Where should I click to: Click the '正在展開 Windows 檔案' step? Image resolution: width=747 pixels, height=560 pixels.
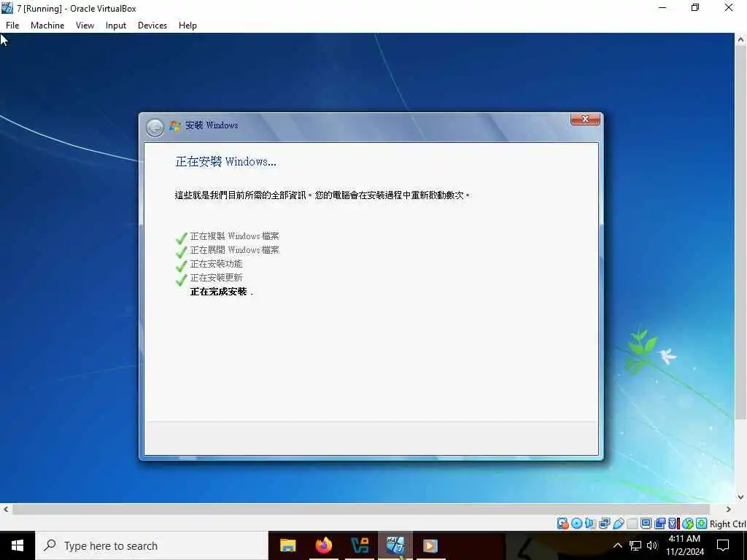pyautogui.click(x=234, y=250)
